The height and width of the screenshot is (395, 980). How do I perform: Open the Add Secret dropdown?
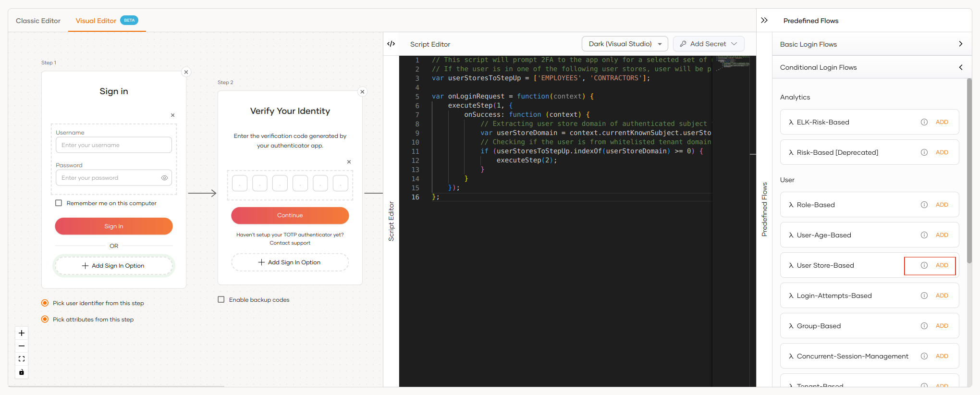tap(709, 44)
